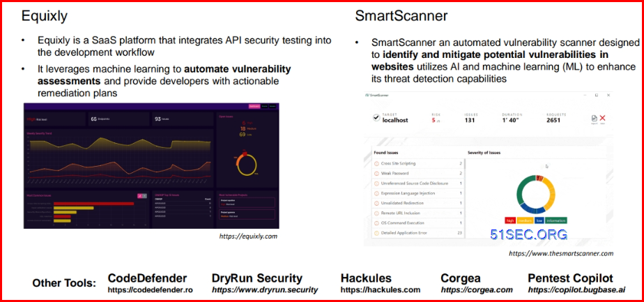The height and width of the screenshot is (302, 644).
Task: Maximize the SmartScanner window
Action: pos(597,96)
